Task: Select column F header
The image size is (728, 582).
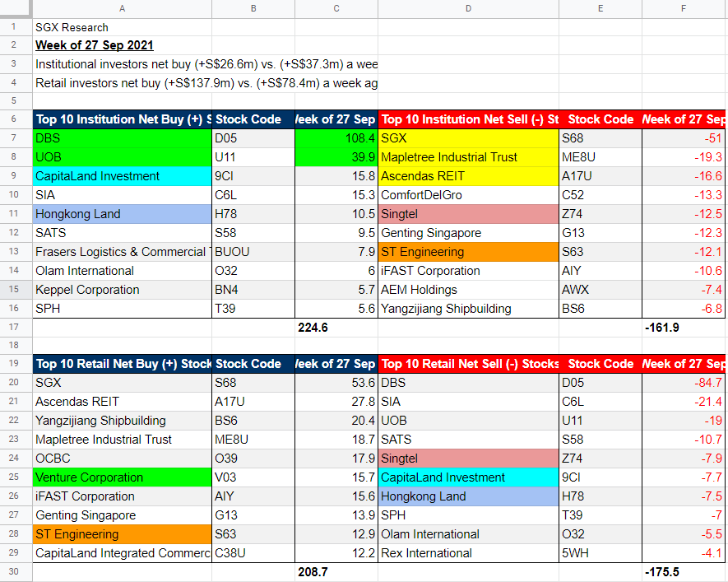Action: click(684, 8)
